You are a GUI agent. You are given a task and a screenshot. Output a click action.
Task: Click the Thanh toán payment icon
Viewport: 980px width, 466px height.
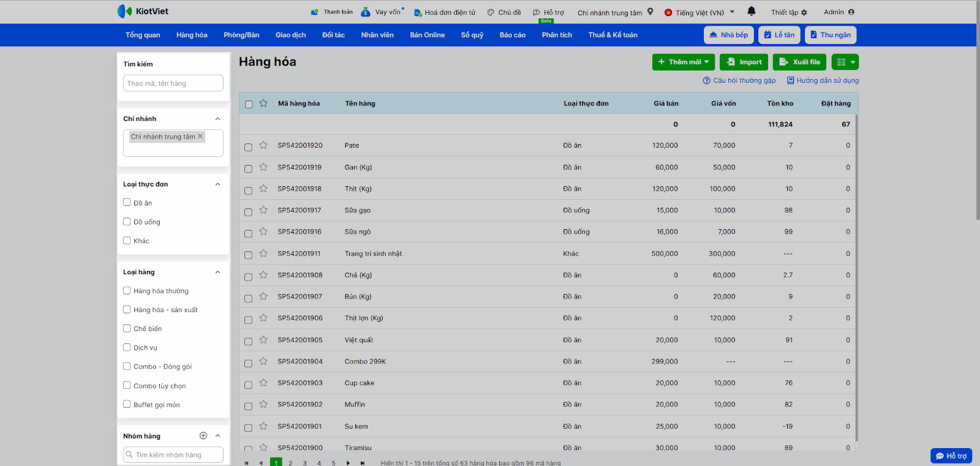pyautogui.click(x=315, y=12)
